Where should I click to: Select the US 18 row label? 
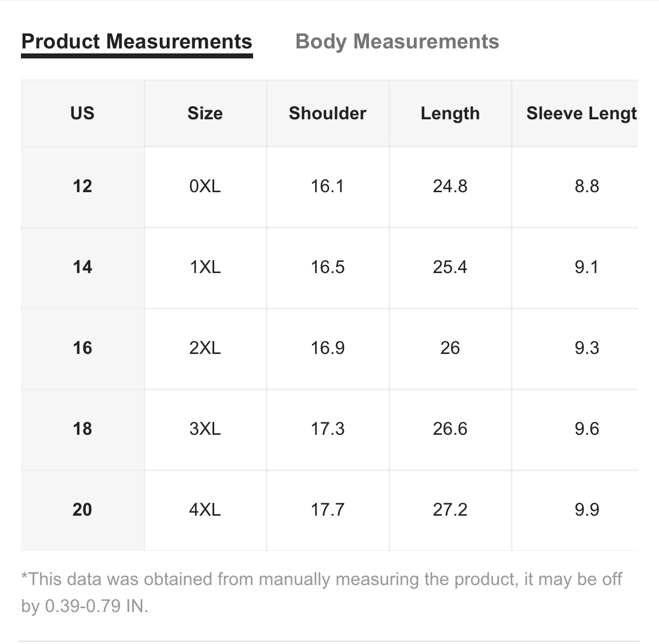[x=82, y=429]
